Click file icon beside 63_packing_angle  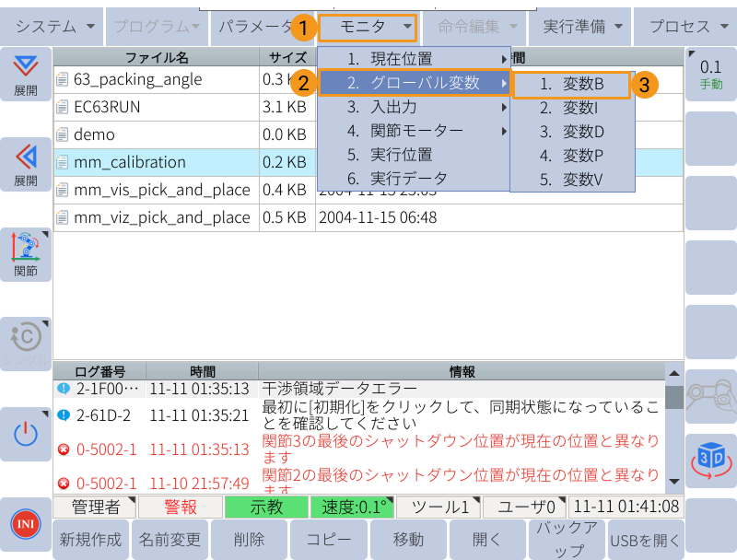(x=62, y=79)
